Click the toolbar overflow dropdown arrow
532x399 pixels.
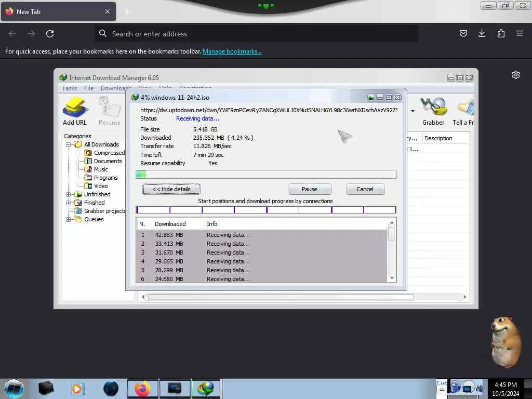(x=413, y=111)
